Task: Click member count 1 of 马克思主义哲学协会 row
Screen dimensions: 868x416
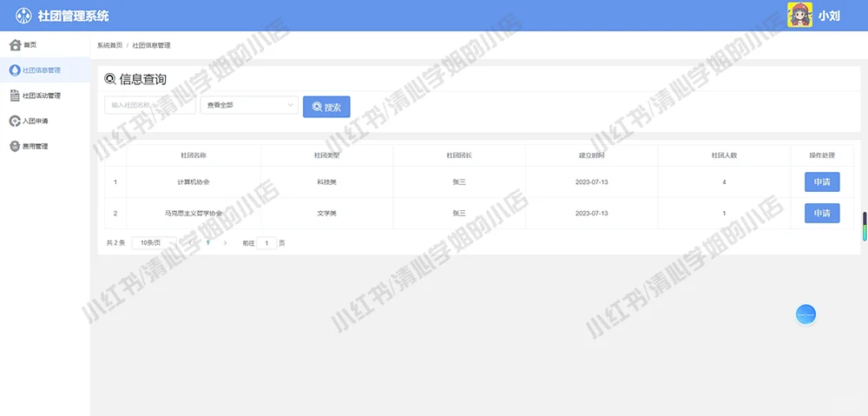Action: pos(724,214)
